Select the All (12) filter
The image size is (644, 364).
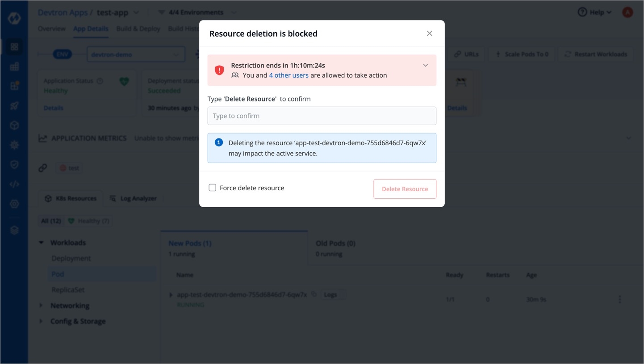(x=51, y=221)
